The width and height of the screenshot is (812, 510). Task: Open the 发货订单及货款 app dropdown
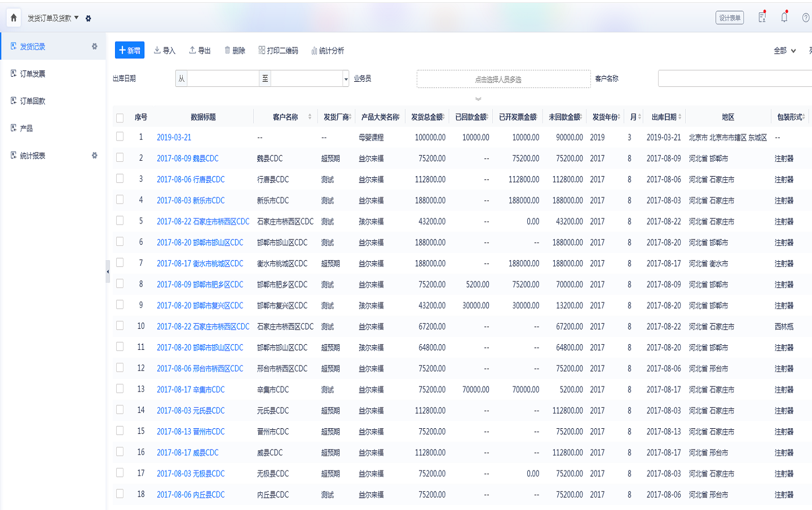pos(54,18)
